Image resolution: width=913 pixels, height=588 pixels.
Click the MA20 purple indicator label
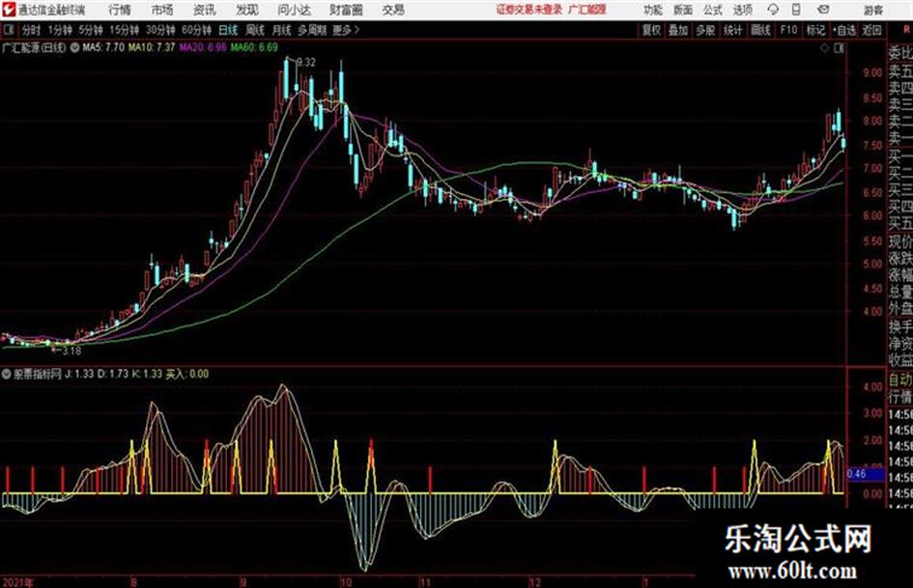tap(203, 47)
